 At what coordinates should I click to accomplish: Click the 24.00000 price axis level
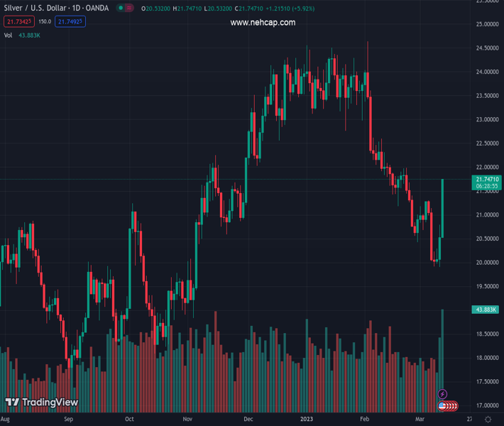coord(487,72)
